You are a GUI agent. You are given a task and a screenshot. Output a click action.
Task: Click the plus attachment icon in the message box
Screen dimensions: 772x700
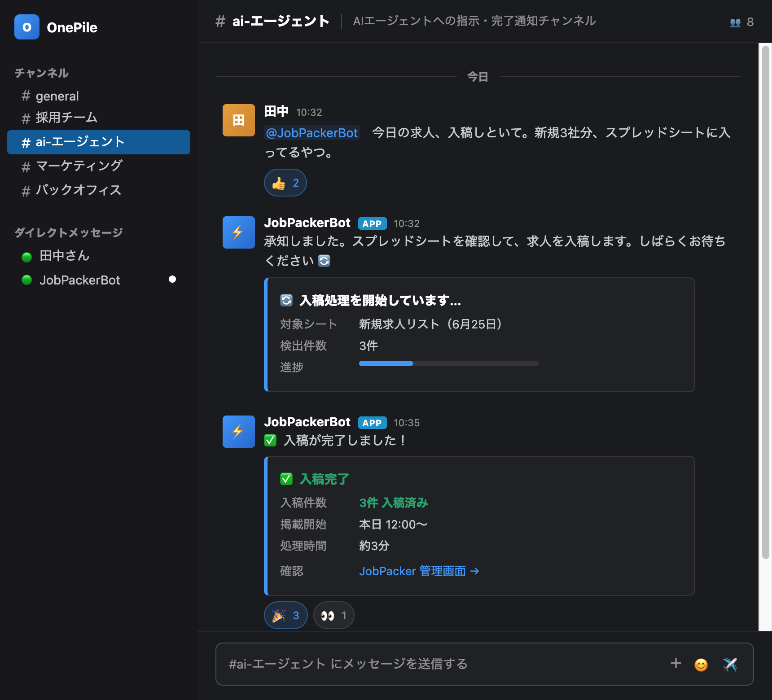pos(676,663)
